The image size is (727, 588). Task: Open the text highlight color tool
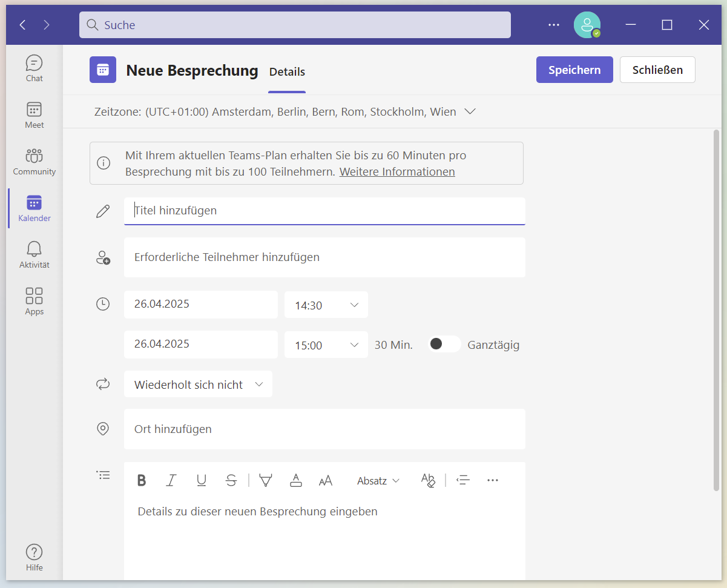click(265, 480)
